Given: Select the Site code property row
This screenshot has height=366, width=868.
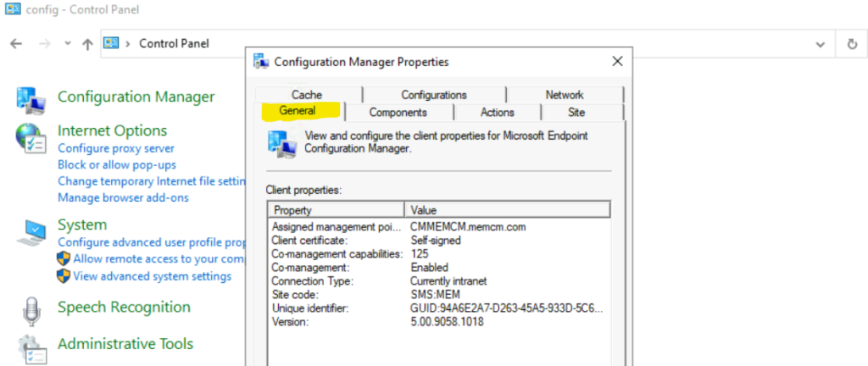Looking at the screenshot, I should [439, 295].
